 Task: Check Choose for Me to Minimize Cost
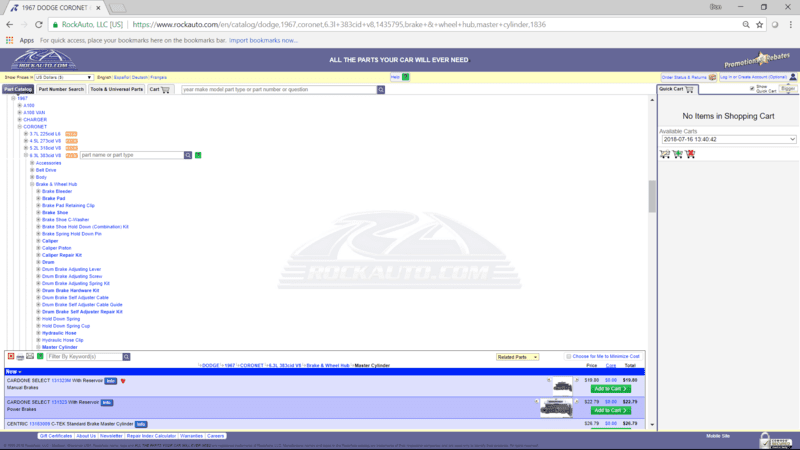pyautogui.click(x=568, y=357)
